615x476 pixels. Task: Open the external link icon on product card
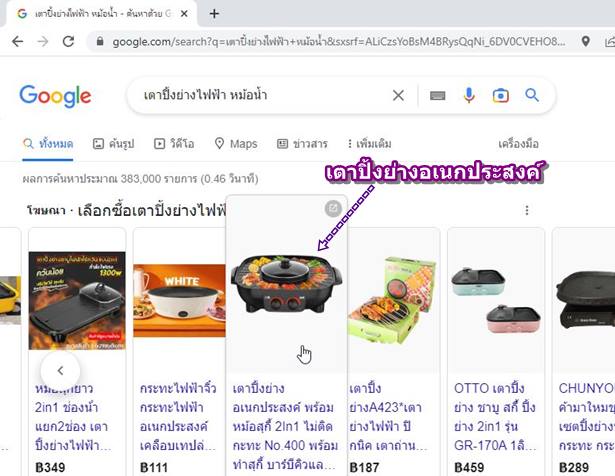[333, 208]
